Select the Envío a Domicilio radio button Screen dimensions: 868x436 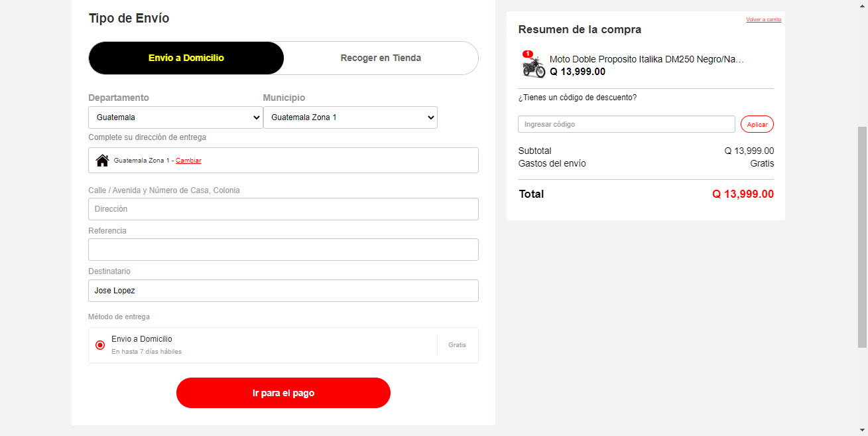[100, 345]
